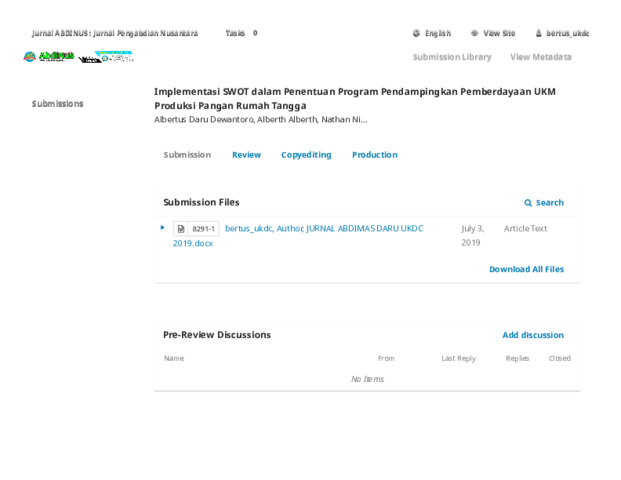Open the bertus_ukdc user menu

567,33
